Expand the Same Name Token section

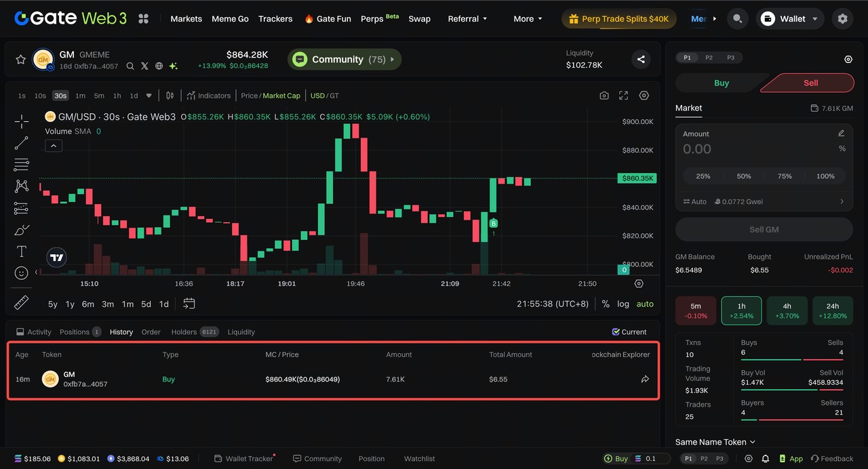(x=715, y=442)
